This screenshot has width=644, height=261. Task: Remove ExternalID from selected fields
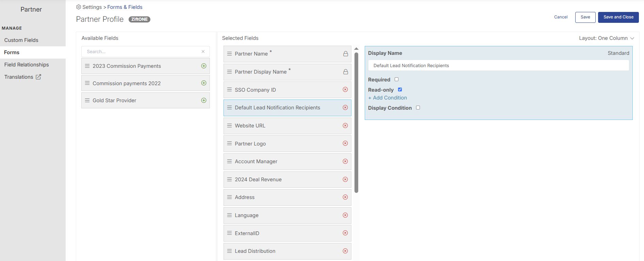pyautogui.click(x=345, y=233)
